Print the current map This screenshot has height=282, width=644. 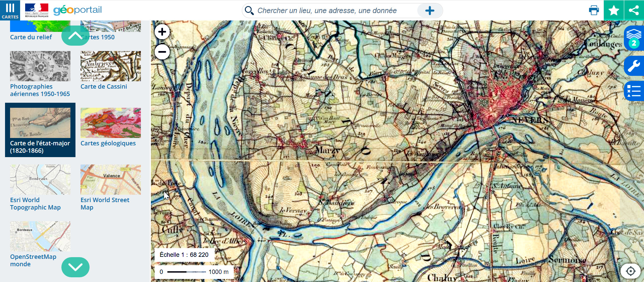(594, 10)
